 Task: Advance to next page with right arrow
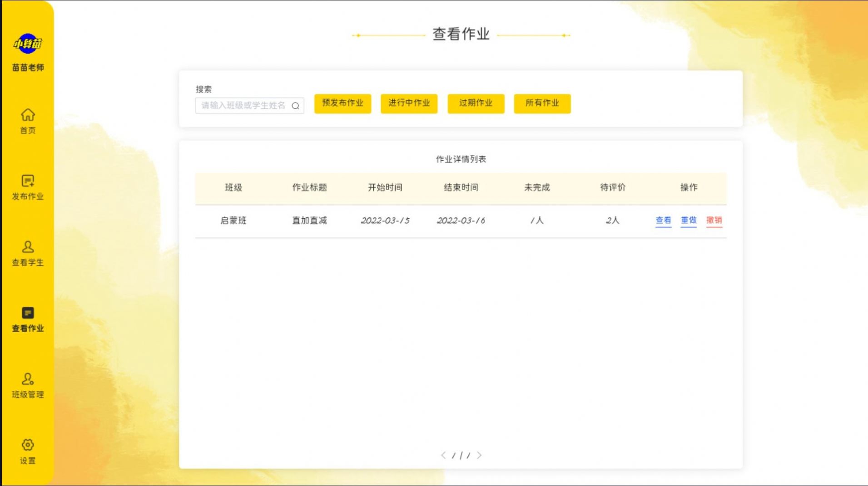click(x=480, y=455)
